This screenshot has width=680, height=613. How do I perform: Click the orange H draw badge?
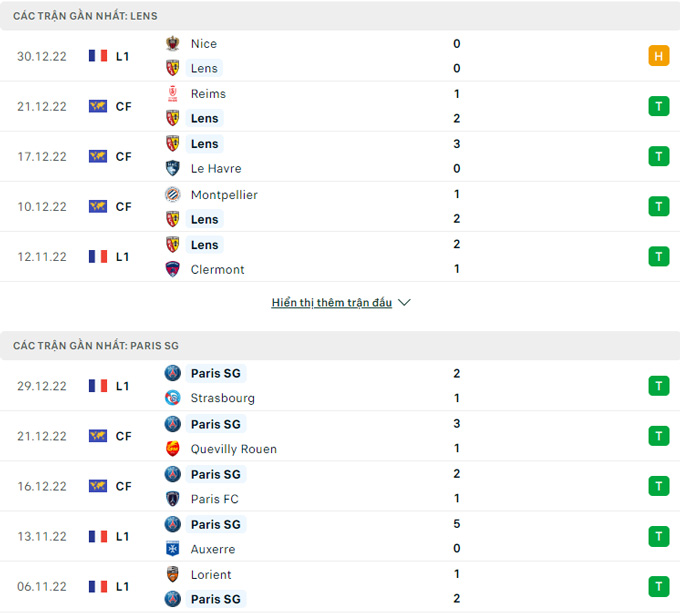[658, 56]
